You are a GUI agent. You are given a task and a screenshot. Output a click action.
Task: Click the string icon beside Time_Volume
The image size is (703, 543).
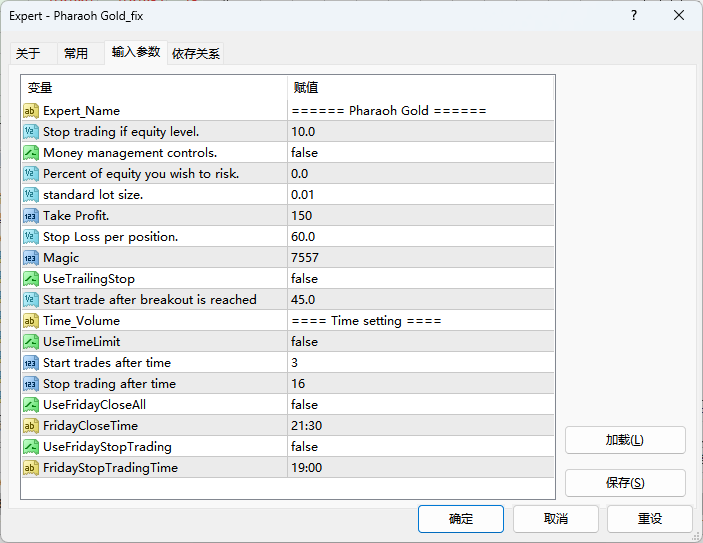coord(31,321)
